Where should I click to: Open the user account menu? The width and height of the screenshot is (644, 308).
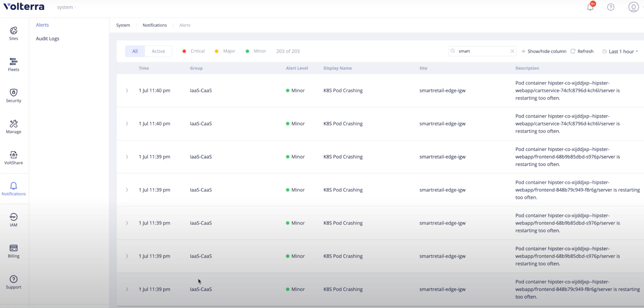pyautogui.click(x=633, y=7)
